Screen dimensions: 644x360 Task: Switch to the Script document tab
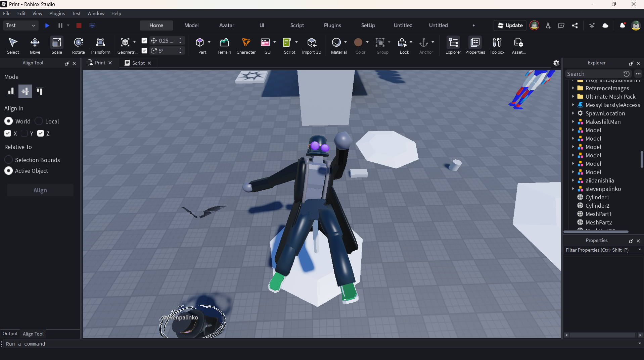point(138,63)
